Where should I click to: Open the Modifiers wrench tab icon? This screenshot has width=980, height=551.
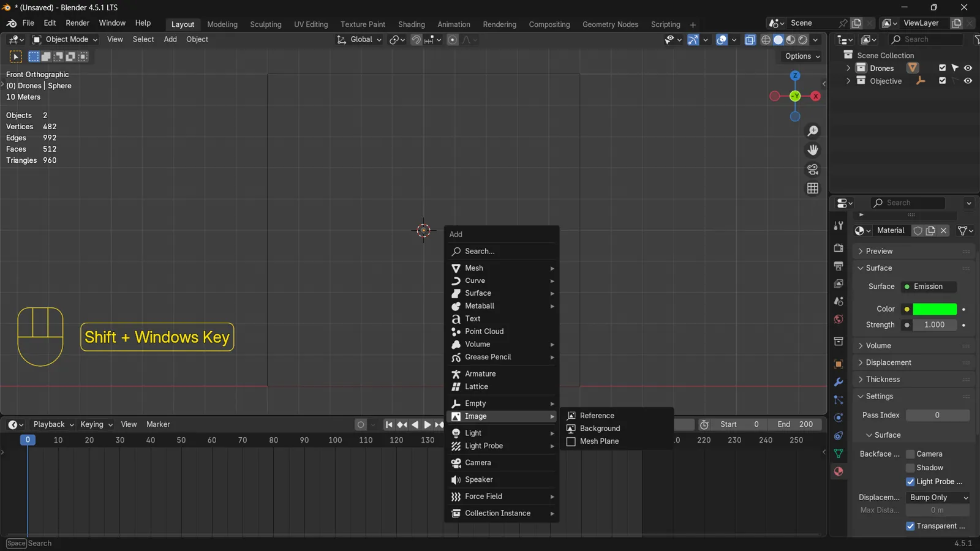tap(839, 382)
